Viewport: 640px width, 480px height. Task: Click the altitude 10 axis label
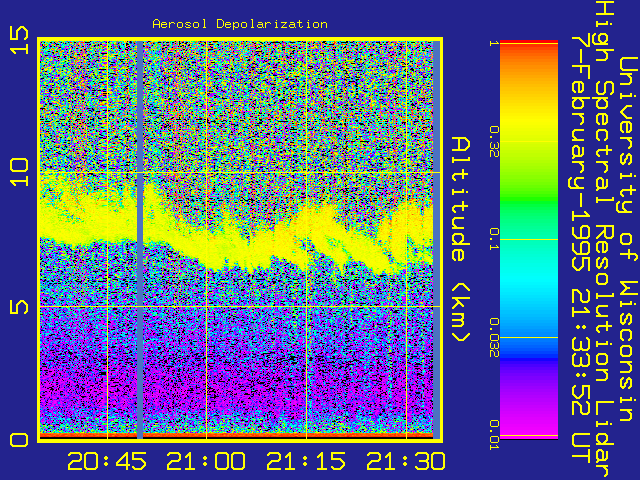click(20, 173)
